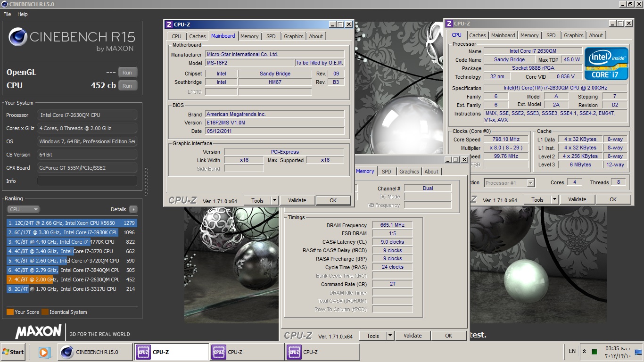
Task: Expand ranking Details arrow button
Action: point(133,209)
